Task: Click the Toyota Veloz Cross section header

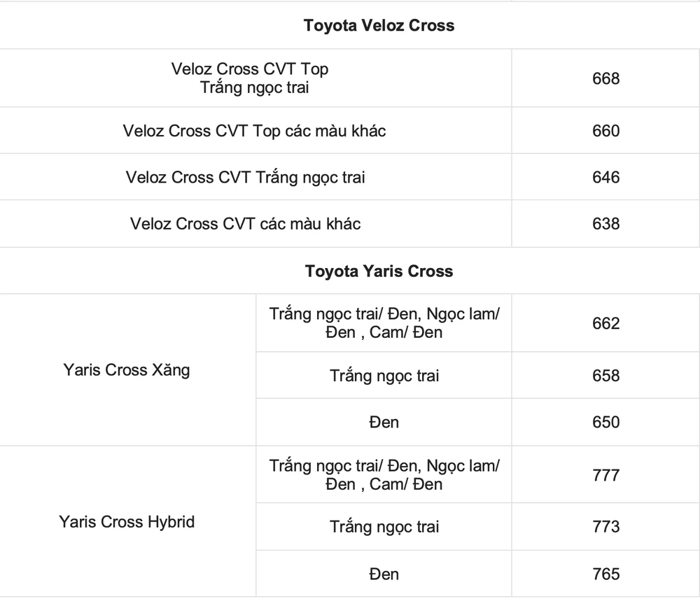Action: click(379, 26)
